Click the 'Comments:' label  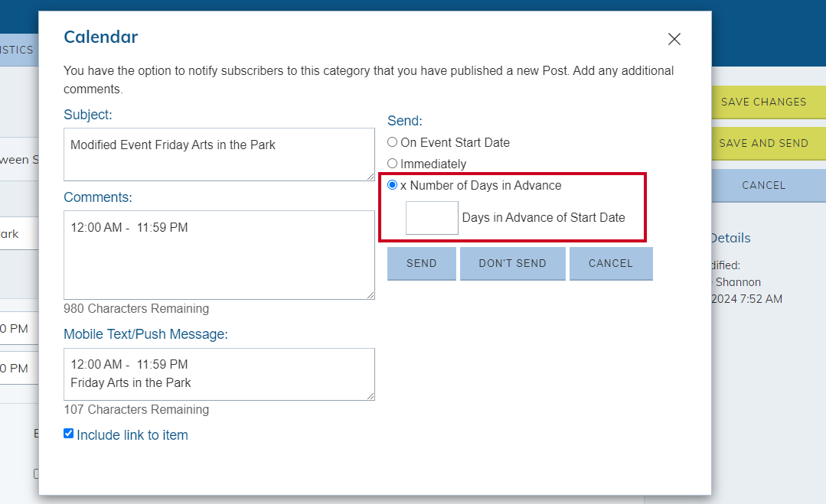click(98, 197)
